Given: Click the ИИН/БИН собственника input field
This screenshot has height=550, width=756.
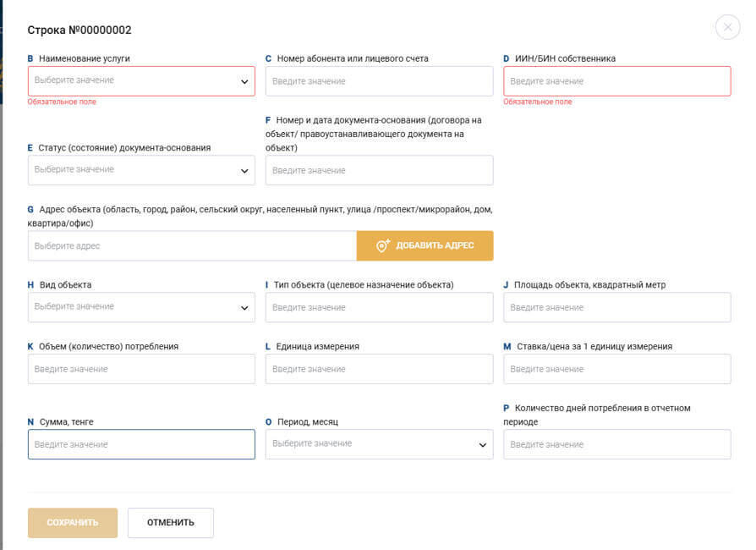Looking at the screenshot, I should click(616, 81).
